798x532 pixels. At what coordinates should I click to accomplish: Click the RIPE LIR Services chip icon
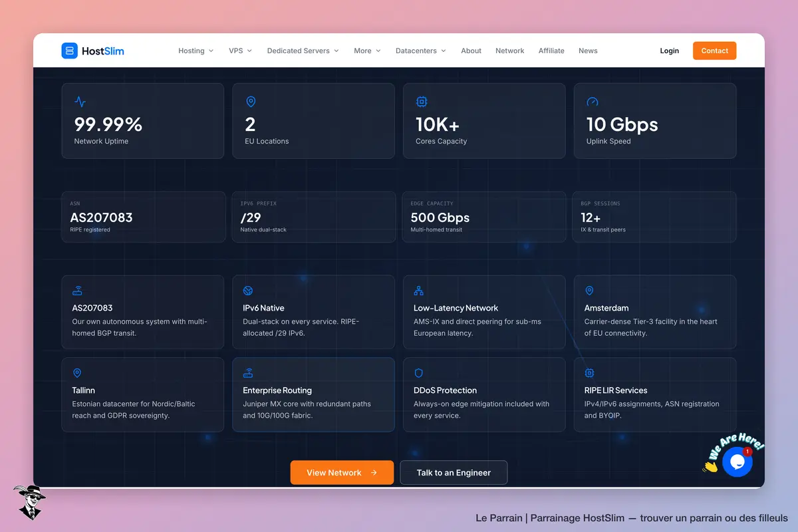589,374
